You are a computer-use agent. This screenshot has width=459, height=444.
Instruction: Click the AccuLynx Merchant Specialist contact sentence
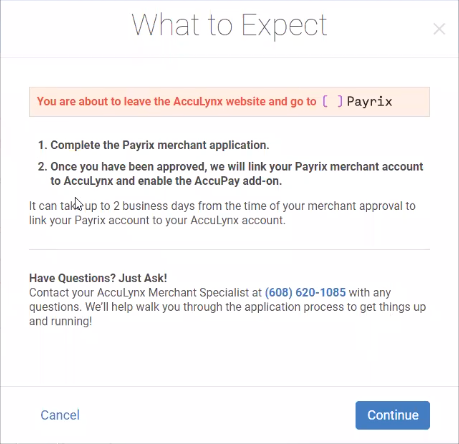210,292
